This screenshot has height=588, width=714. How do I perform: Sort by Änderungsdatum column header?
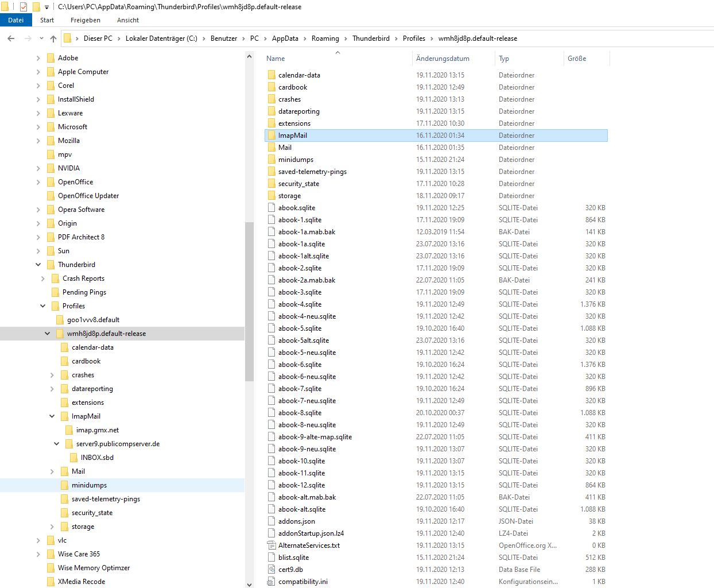pos(443,59)
